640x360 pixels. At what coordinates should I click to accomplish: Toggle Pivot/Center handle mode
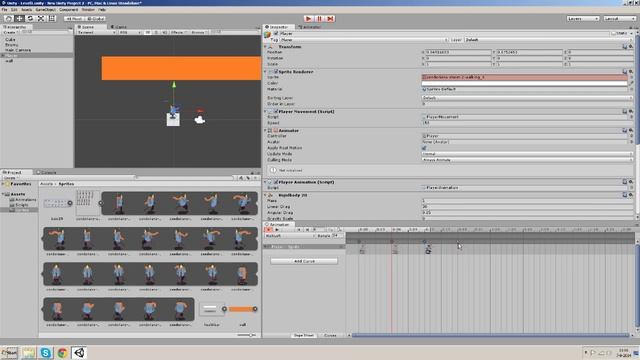[x=74, y=19]
